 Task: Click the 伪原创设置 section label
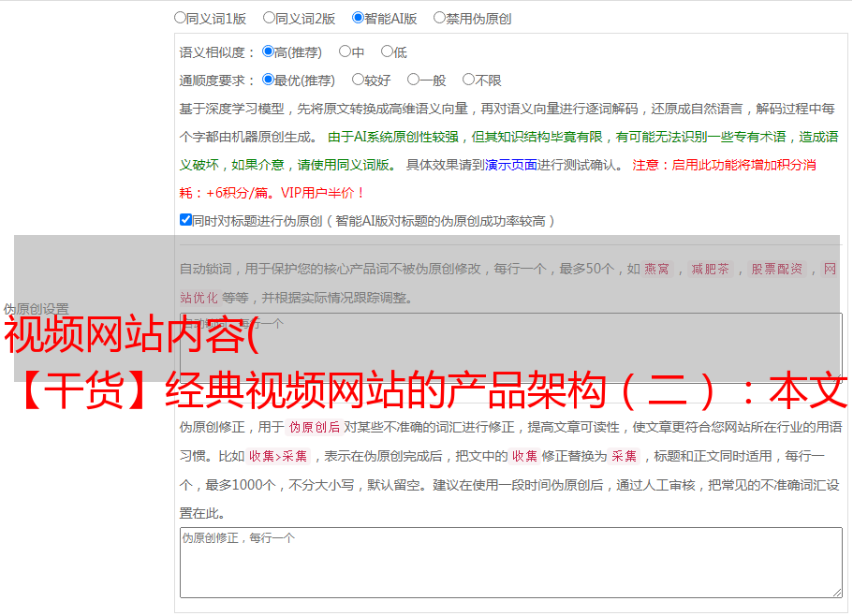pos(36,309)
